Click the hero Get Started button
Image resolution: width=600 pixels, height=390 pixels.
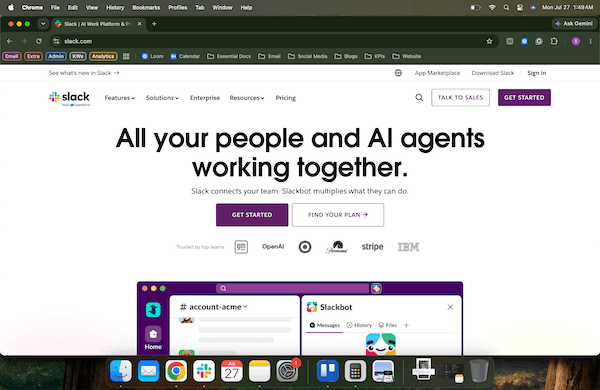pyautogui.click(x=252, y=215)
